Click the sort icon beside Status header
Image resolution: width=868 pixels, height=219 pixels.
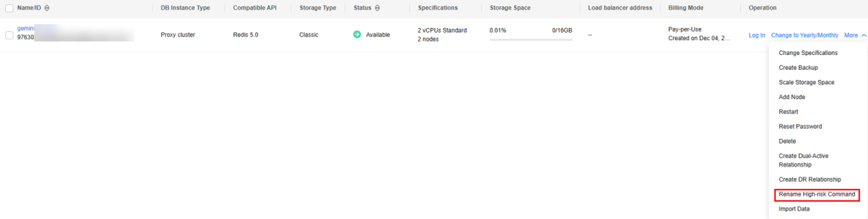[x=377, y=8]
